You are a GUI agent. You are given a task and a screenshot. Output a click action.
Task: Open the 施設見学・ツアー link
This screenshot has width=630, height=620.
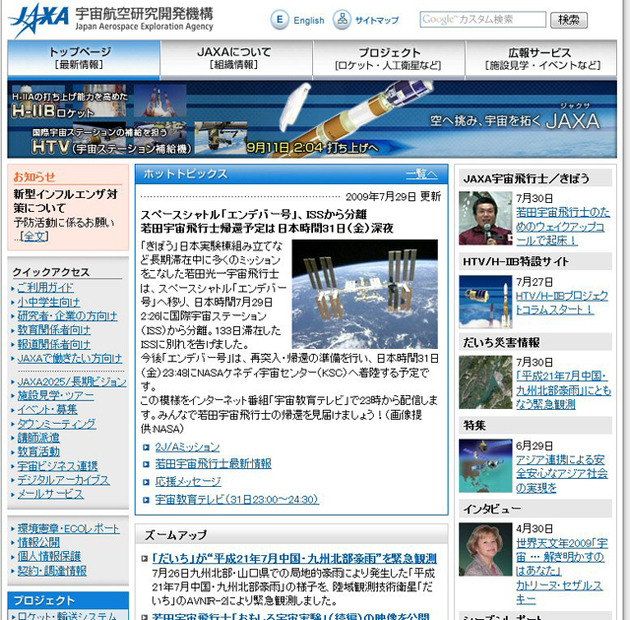(x=55, y=395)
